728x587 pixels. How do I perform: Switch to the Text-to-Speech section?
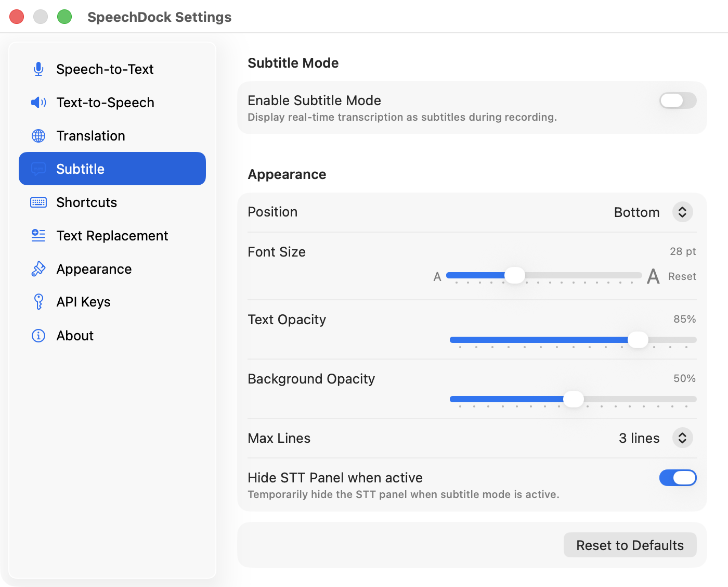click(105, 103)
